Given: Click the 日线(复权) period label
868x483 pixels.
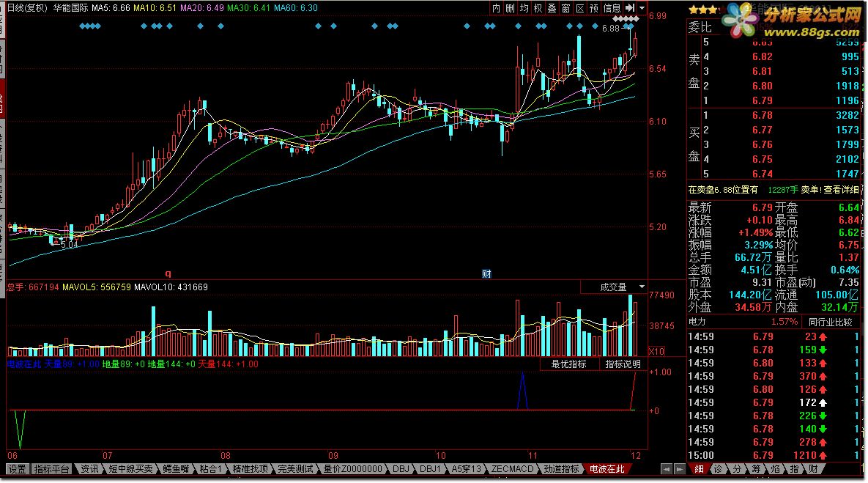Looking at the screenshot, I should click(28, 8).
